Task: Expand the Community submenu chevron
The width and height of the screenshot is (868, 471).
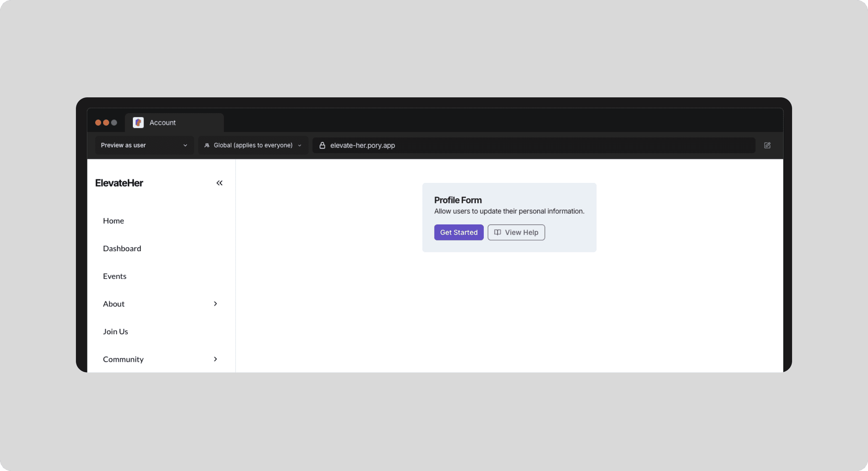Action: tap(215, 359)
